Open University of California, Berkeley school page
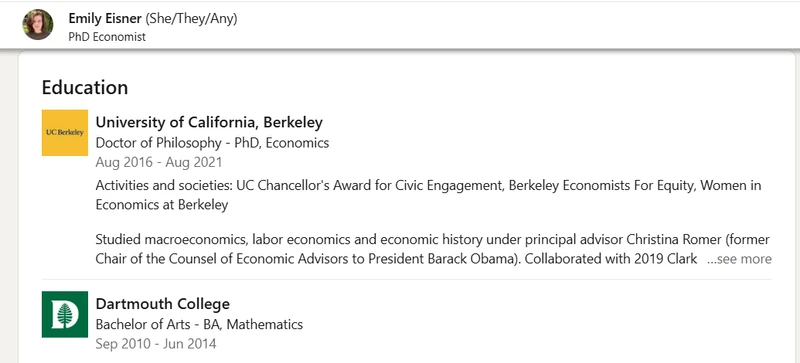The width and height of the screenshot is (800, 363). [x=209, y=123]
